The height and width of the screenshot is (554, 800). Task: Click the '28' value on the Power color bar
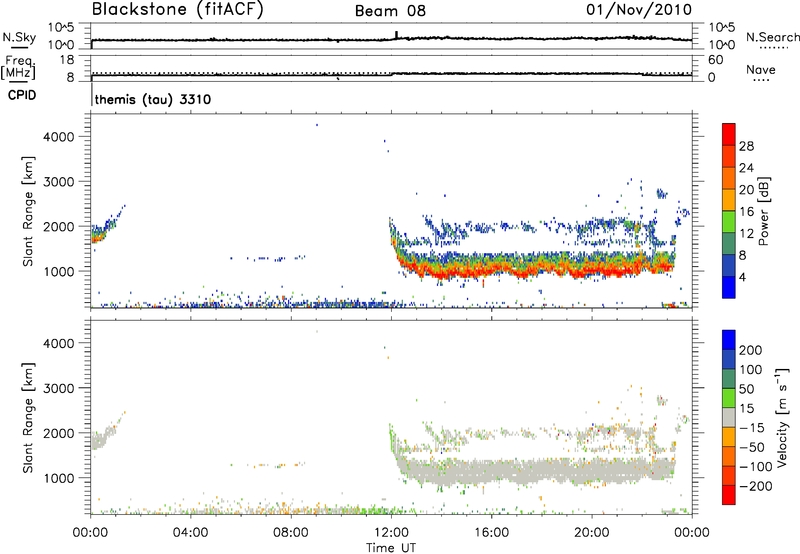pyautogui.click(x=746, y=146)
